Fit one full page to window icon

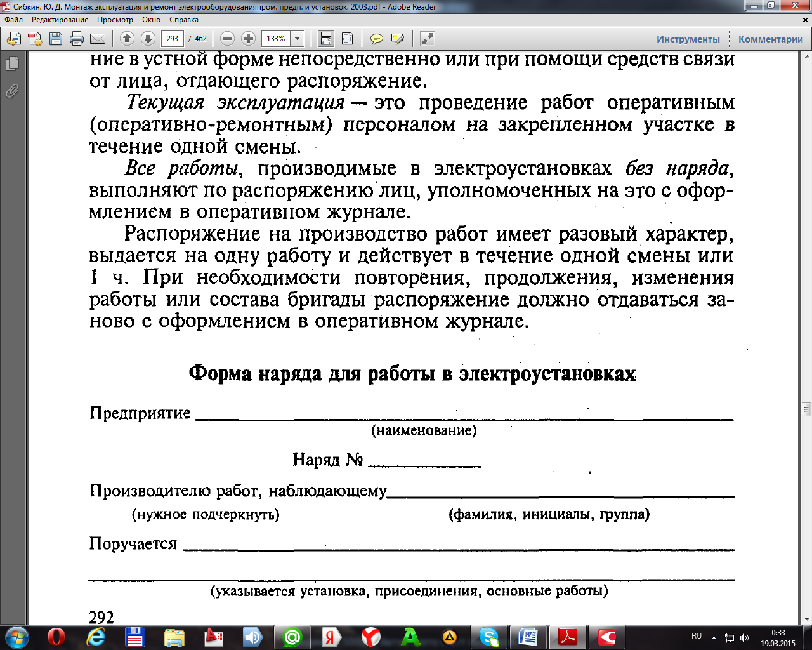[347, 39]
